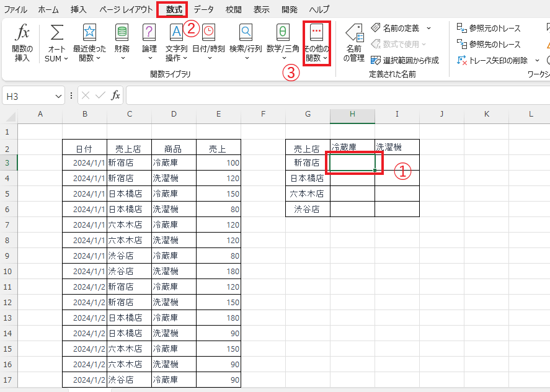The width and height of the screenshot is (550, 392).
Task: Expand the Name Box dropdown arrow
Action: (x=58, y=96)
